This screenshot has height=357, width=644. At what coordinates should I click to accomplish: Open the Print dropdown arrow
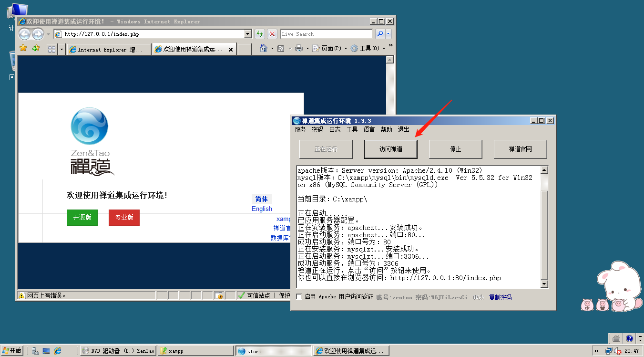coord(307,49)
